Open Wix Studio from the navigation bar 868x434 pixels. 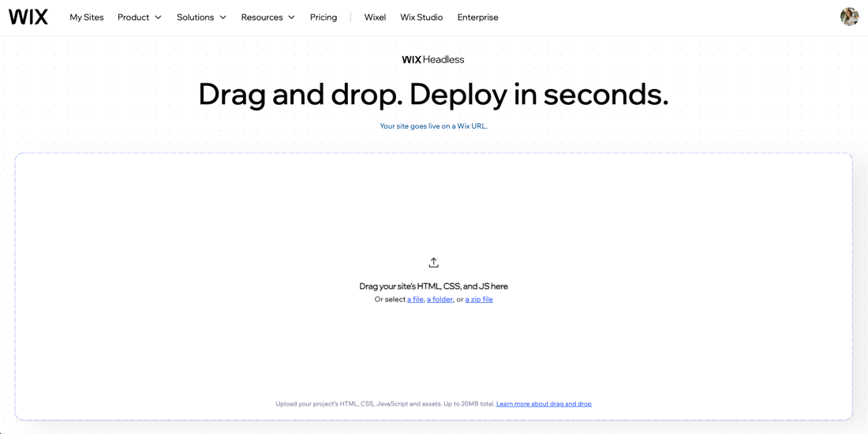coord(421,17)
